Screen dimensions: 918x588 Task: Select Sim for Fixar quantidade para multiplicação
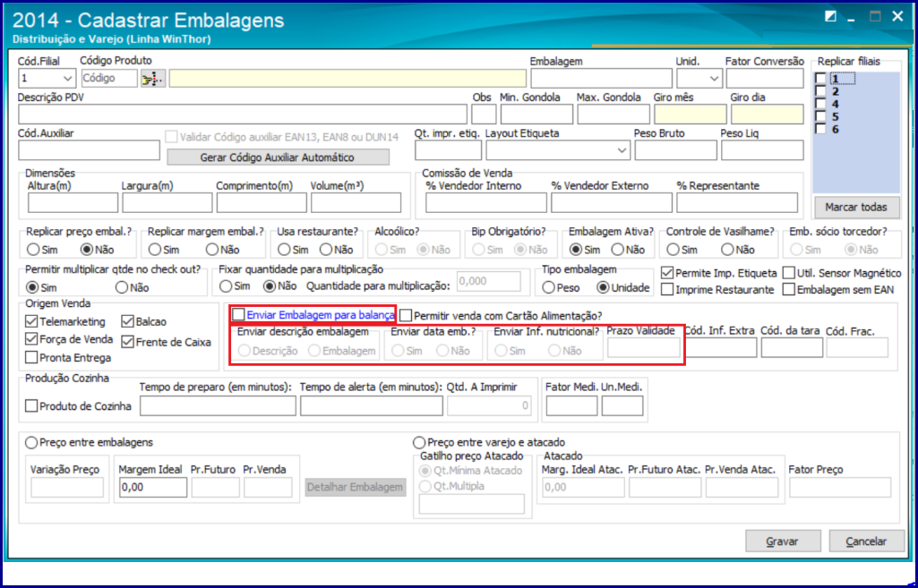226,286
